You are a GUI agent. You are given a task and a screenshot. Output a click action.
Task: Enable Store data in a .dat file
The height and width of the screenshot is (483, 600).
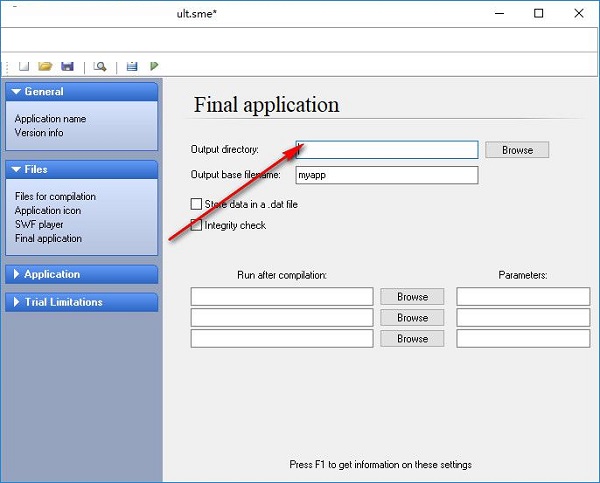196,204
